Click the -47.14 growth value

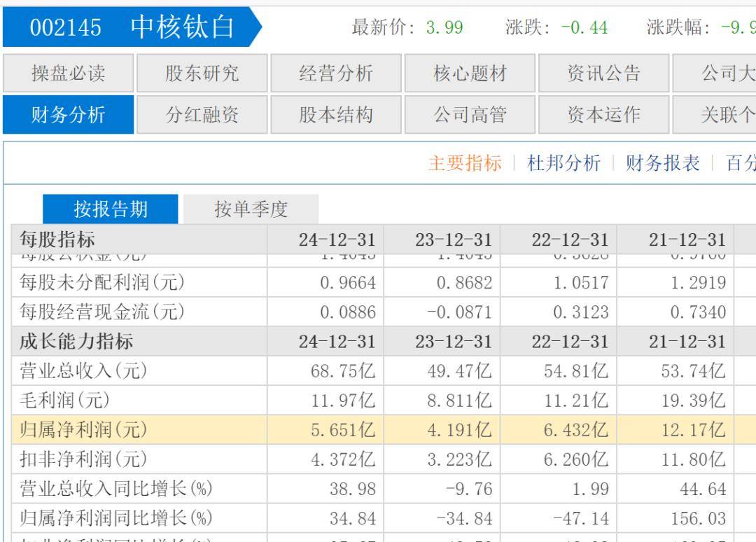581,518
